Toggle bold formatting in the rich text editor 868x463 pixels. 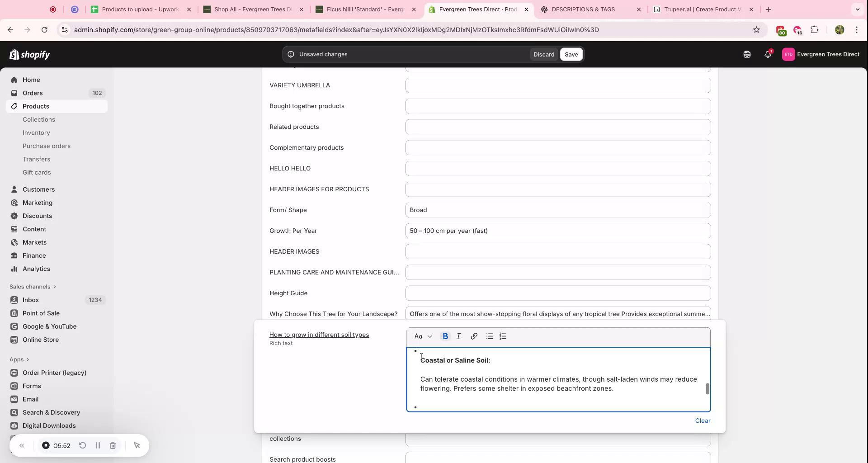tap(445, 336)
